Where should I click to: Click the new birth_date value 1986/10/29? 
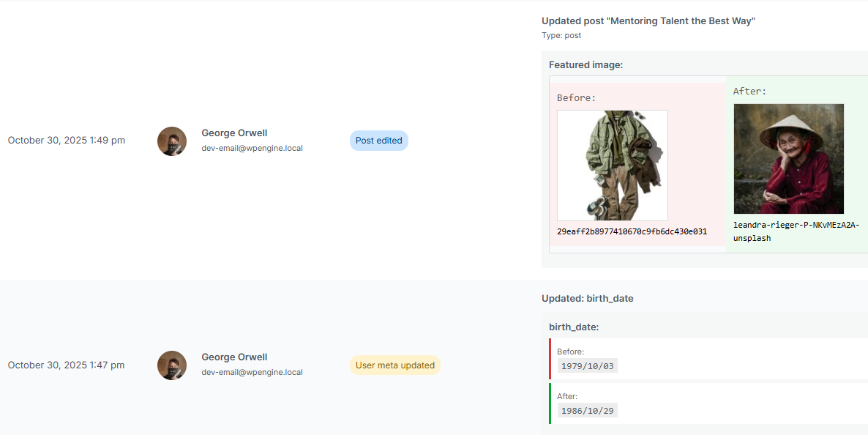tap(587, 411)
